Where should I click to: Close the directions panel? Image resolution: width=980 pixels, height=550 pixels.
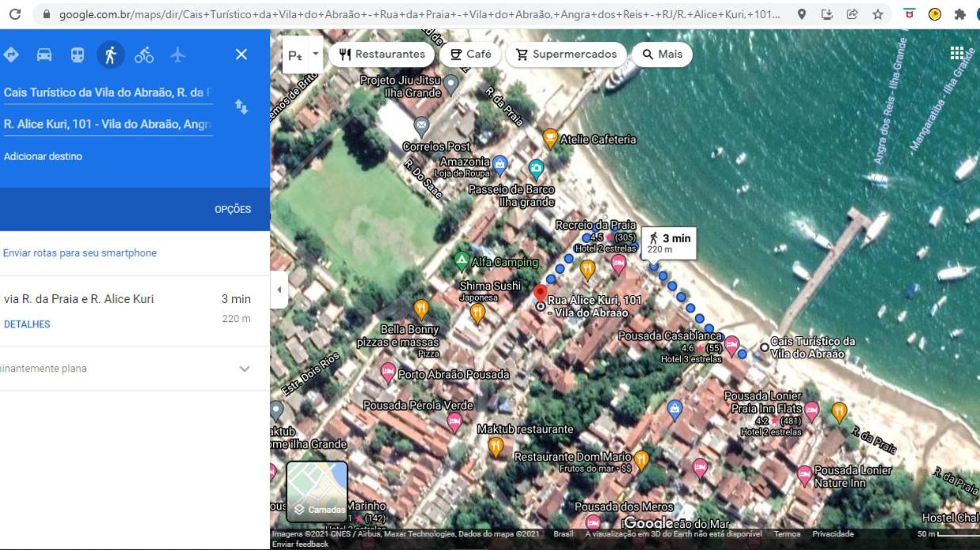(x=241, y=55)
